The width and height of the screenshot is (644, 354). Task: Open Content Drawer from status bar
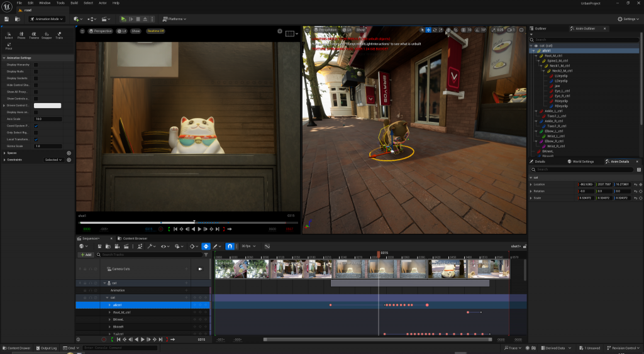[x=16, y=348]
